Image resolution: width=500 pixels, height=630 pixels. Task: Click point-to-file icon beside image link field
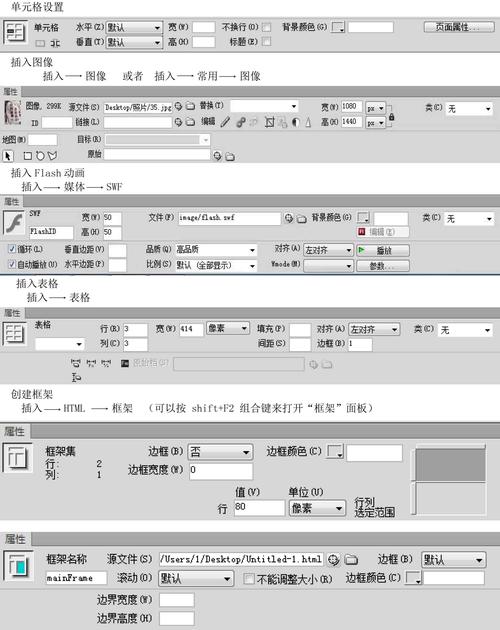pos(179,122)
